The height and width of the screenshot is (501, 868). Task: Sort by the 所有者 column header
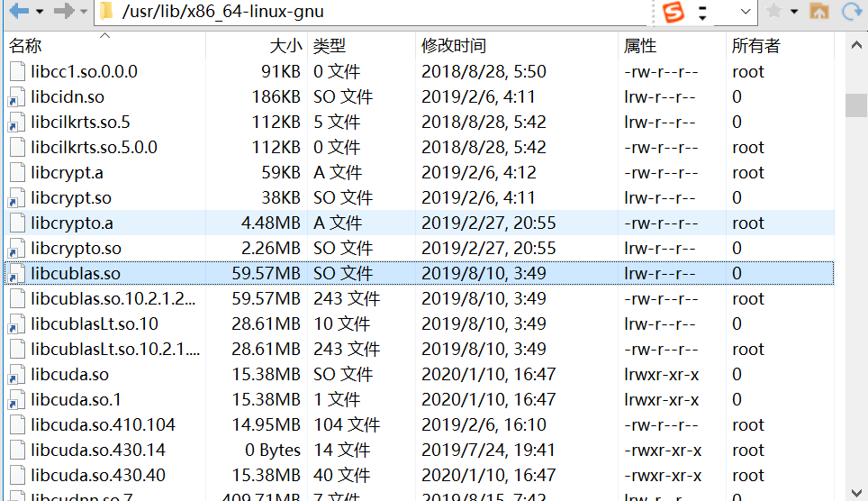click(x=780, y=45)
